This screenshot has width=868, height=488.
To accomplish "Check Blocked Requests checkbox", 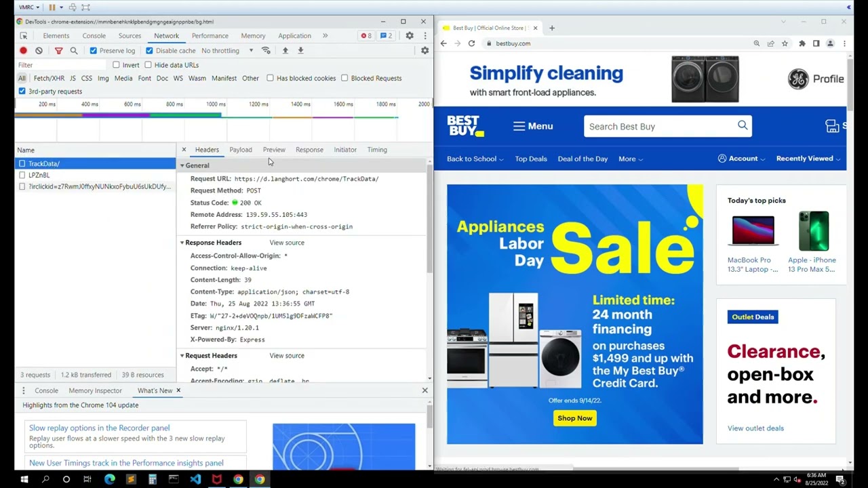I will [x=344, y=78].
